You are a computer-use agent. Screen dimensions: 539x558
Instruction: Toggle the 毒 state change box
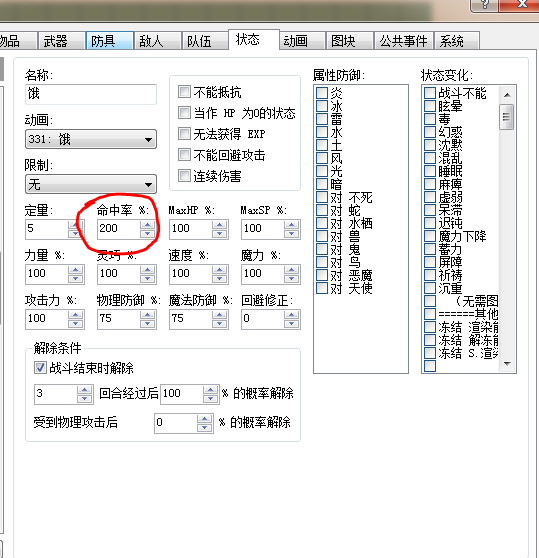pyautogui.click(x=430, y=119)
